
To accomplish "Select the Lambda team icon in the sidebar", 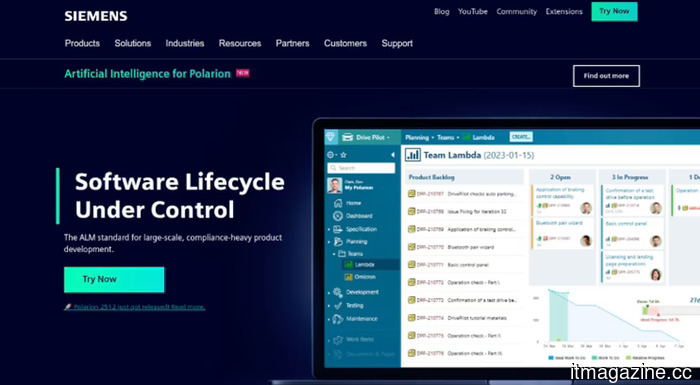I will tap(349, 265).
